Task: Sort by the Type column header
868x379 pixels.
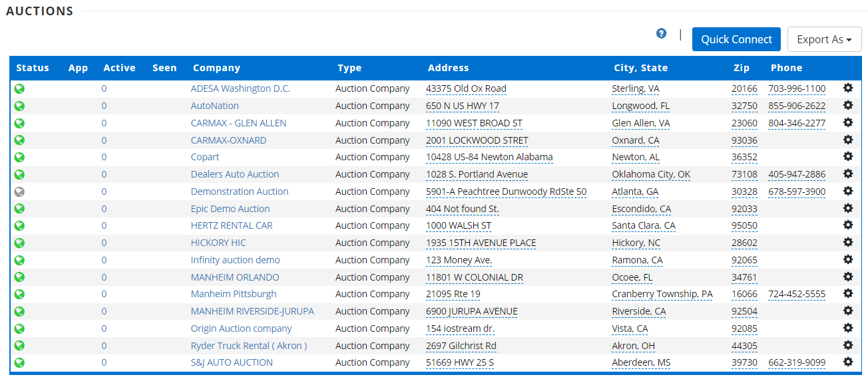Action: (349, 68)
